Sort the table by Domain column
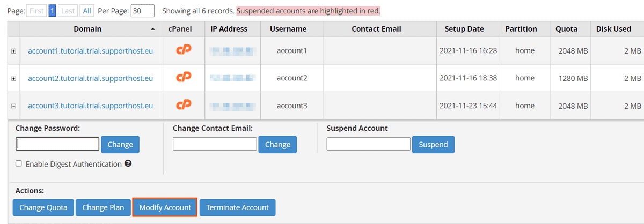Screen dimensions: 644x224 coord(87,29)
